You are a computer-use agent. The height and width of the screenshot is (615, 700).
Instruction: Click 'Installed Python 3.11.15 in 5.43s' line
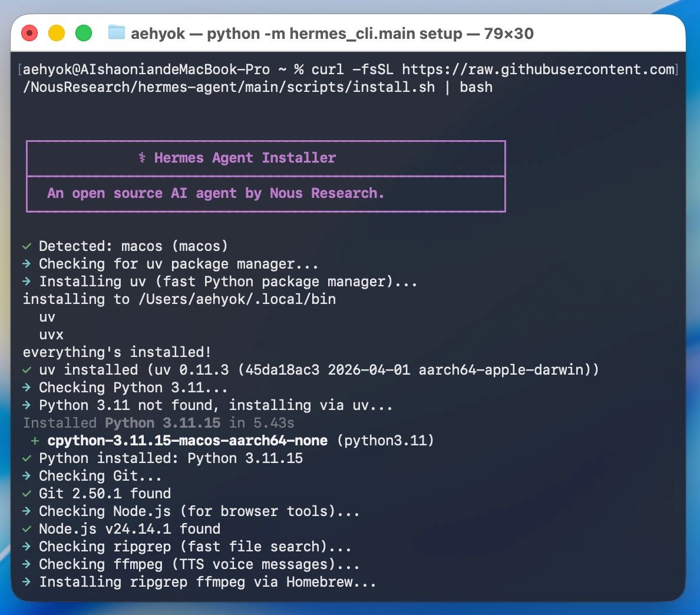click(x=159, y=422)
